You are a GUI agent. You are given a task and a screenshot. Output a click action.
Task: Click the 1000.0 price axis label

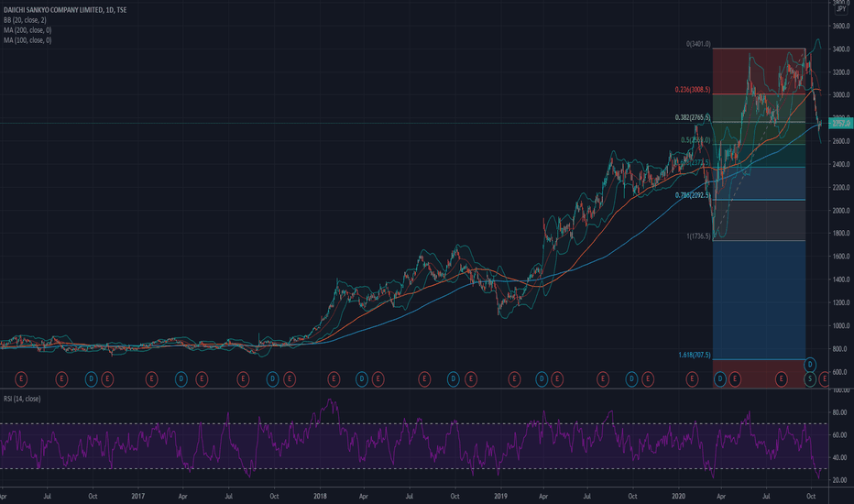point(841,326)
